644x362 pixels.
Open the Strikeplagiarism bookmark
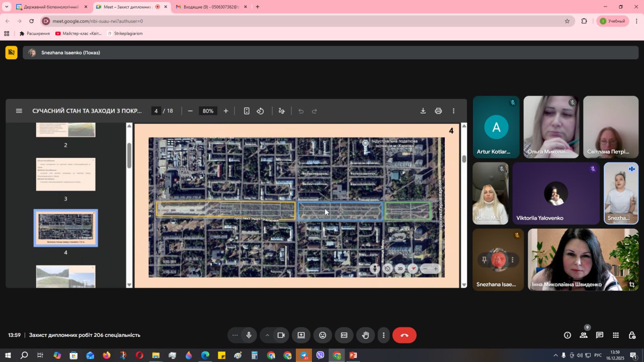(x=124, y=34)
